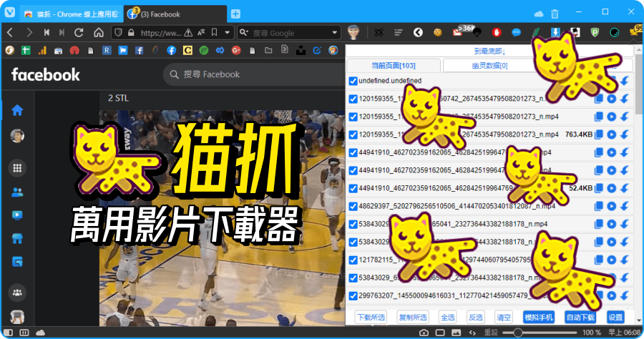644x339 pixels.
Task: Click the translate page icon in address bar
Action: (x=201, y=32)
